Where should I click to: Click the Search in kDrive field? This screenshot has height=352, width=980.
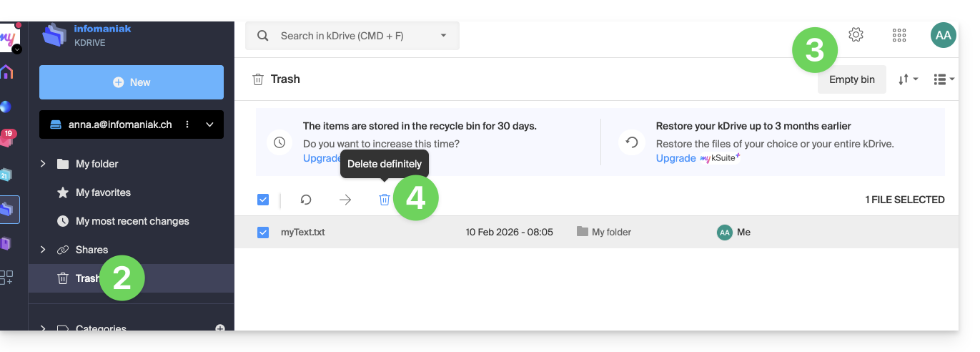352,36
